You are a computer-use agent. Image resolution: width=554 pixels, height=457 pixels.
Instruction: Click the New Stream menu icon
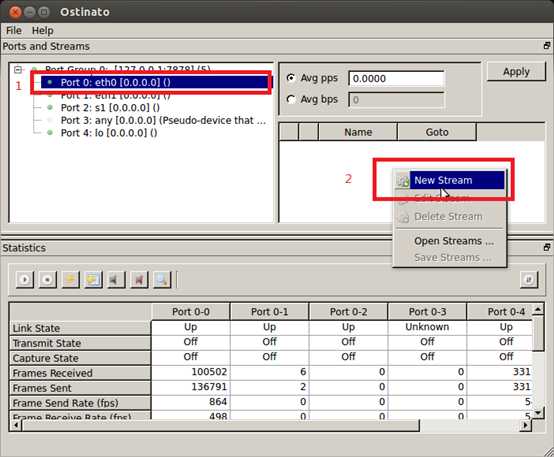click(x=403, y=181)
